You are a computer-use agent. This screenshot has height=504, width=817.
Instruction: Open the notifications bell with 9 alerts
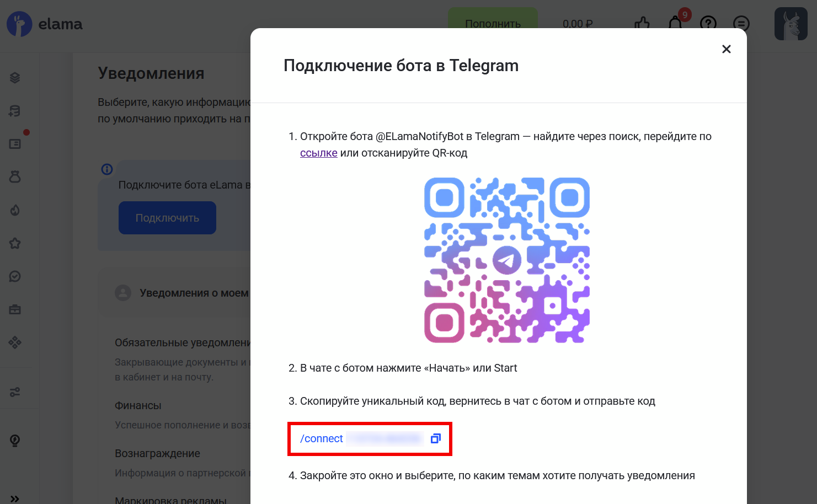pos(675,24)
